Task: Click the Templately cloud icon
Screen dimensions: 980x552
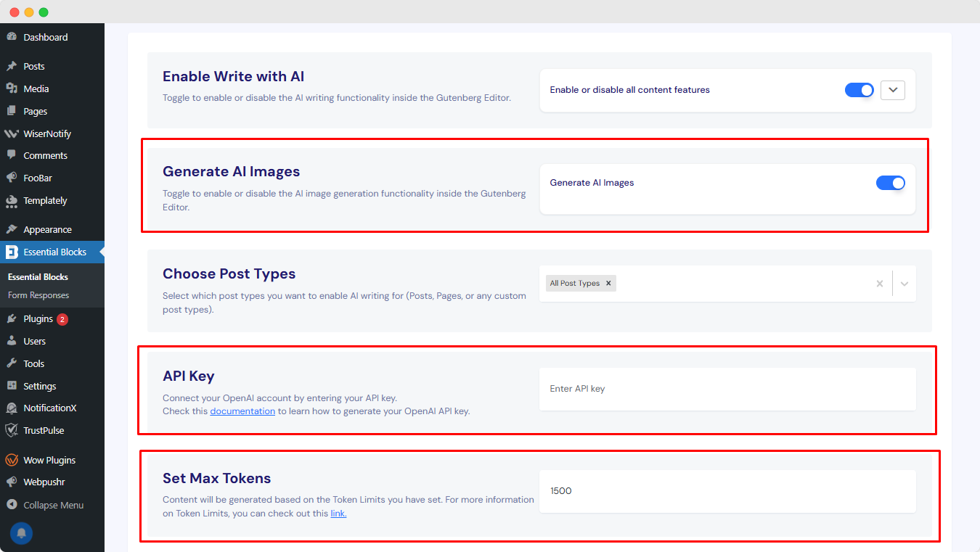Action: tap(12, 200)
